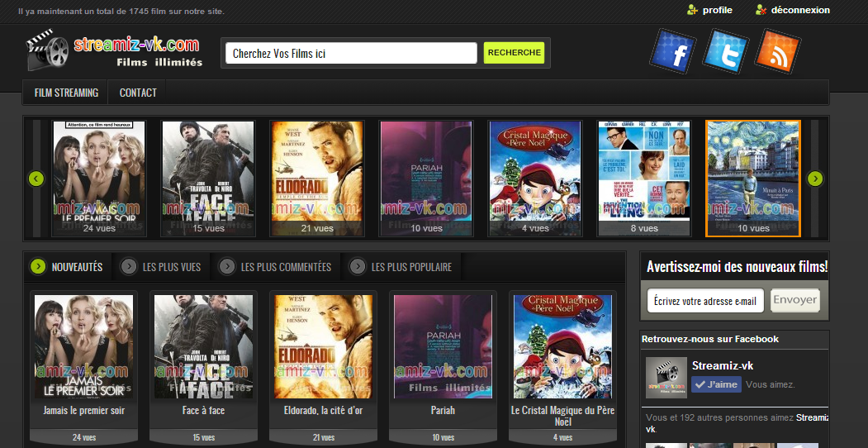This screenshot has width=868, height=448.
Task: Open the Twitter social icon
Action: [x=726, y=51]
